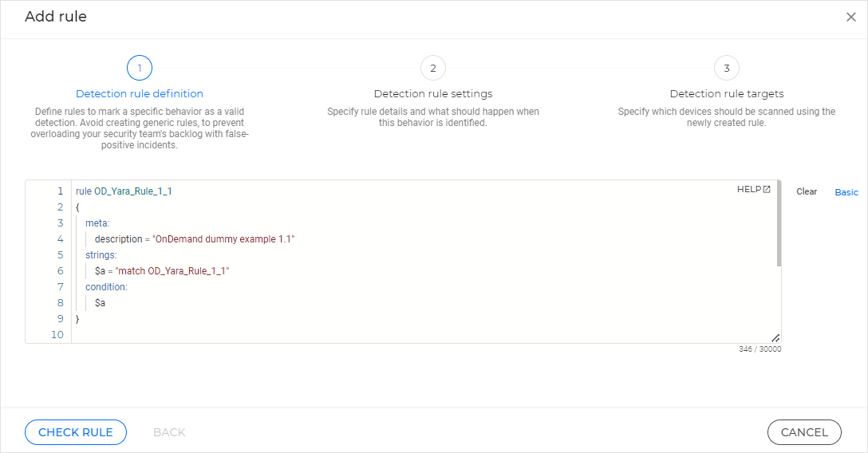Viewport: 868px width, 453px height.
Task: Open the HELP external link icon
Action: coord(767,190)
